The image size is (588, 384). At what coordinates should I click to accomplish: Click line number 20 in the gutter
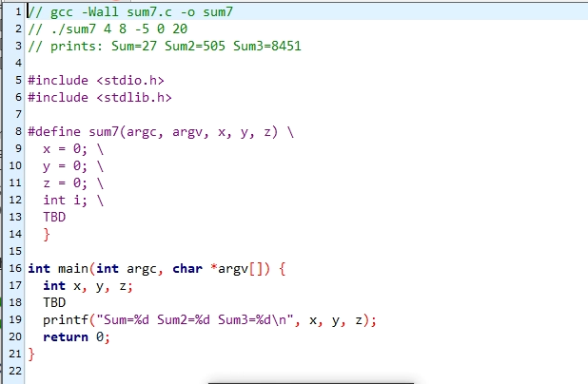pos(15,336)
